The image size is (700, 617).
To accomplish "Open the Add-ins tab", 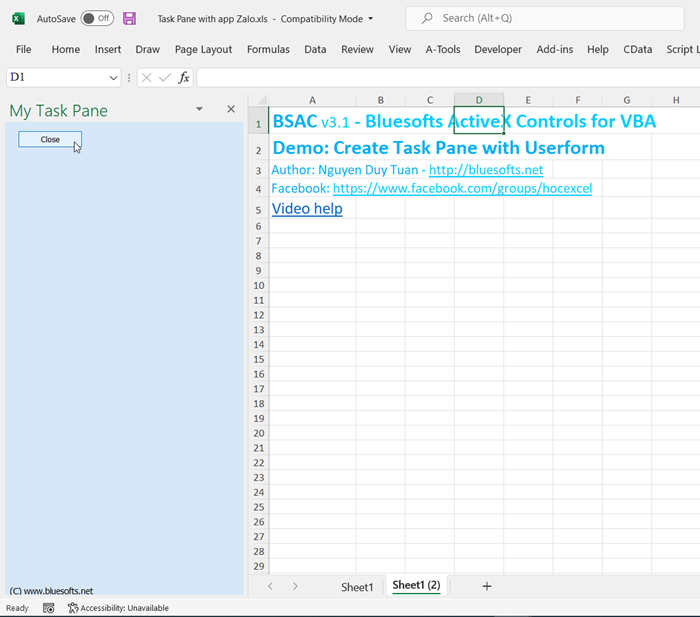I will 554,49.
